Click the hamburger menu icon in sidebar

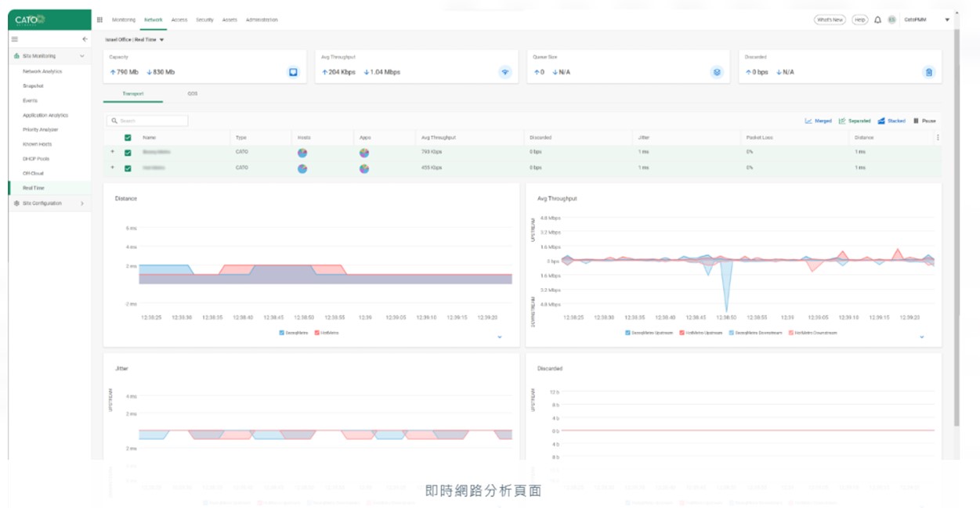14,39
